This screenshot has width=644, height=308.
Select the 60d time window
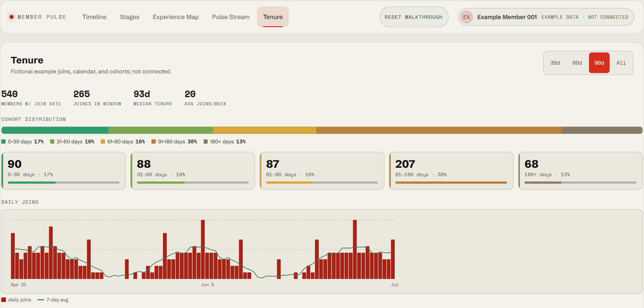[577, 63]
